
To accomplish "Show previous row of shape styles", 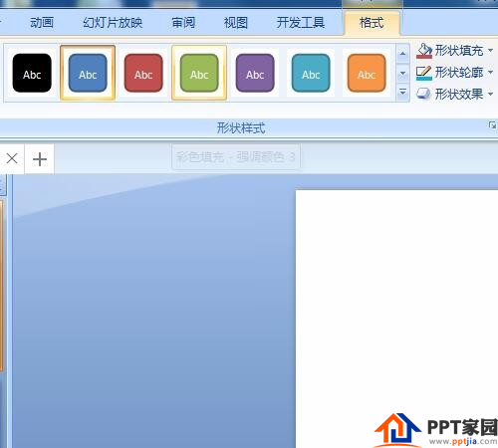I will 402,54.
